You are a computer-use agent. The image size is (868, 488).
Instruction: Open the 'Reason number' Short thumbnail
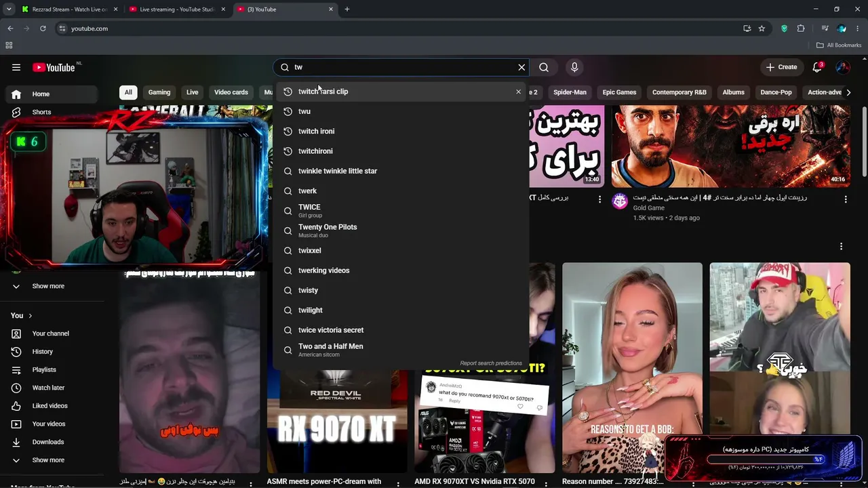coord(632,367)
